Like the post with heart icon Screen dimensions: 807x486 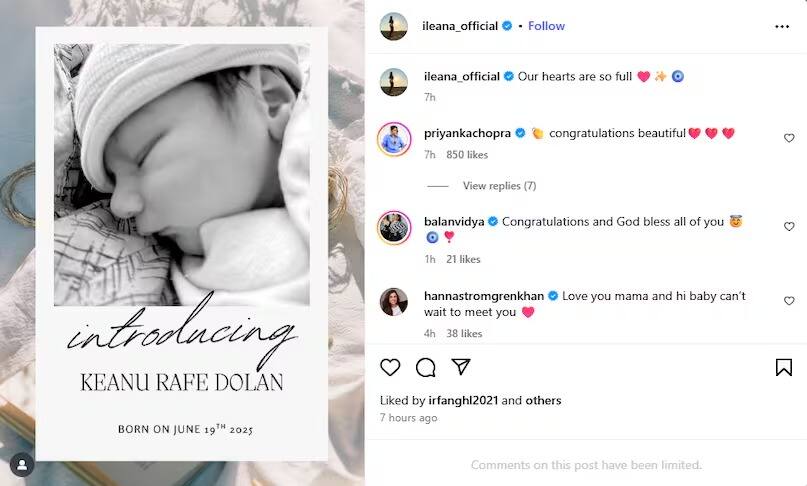tap(391, 367)
